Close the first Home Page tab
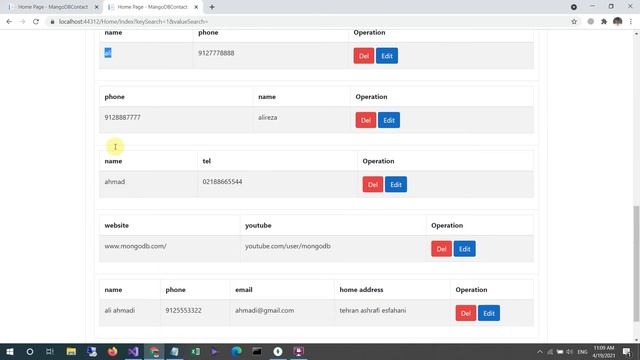The image size is (640, 360). pos(96,7)
